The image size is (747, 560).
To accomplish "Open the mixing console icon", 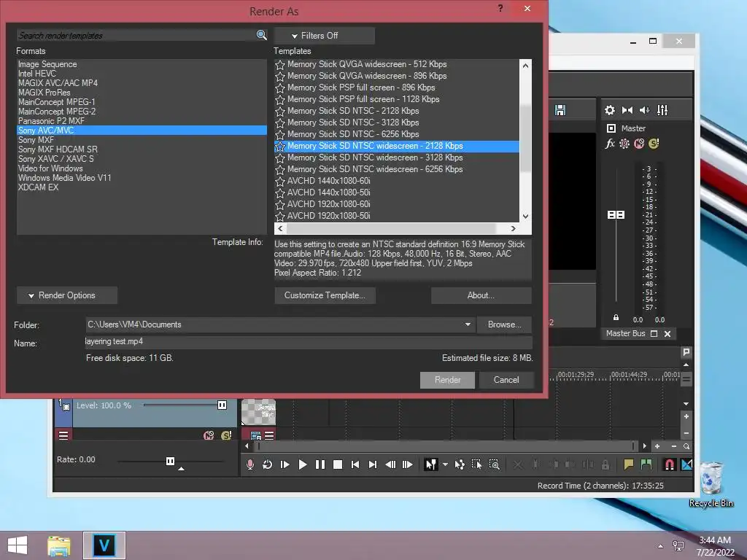I will click(662, 111).
